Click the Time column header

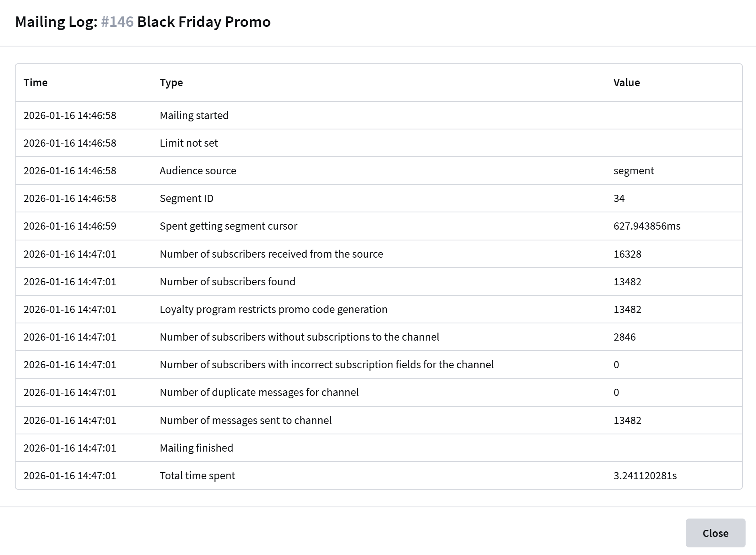[36, 83]
